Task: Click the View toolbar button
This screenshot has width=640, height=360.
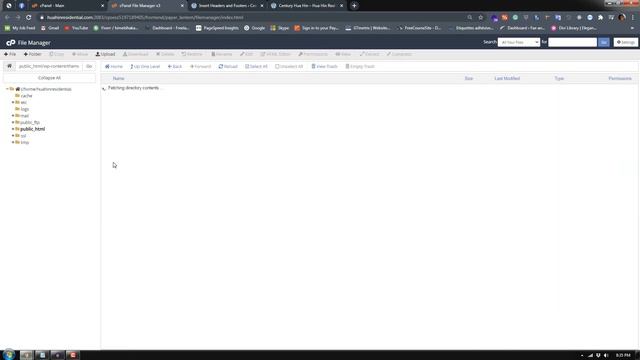Action: pos(343,54)
